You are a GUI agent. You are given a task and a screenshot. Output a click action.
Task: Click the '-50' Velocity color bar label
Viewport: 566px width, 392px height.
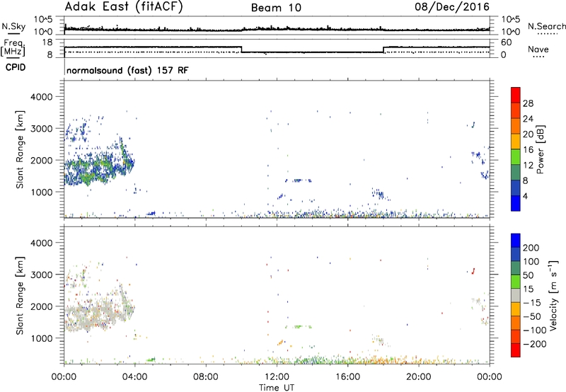(531, 316)
